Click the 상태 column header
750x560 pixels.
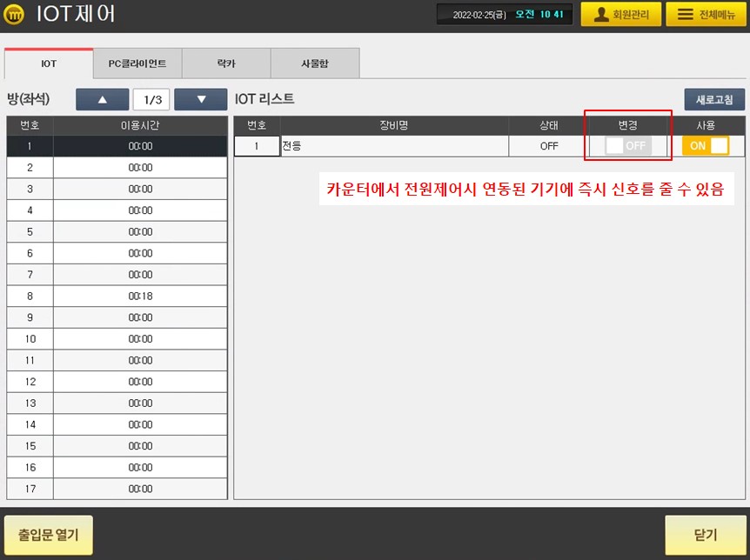coord(549,125)
